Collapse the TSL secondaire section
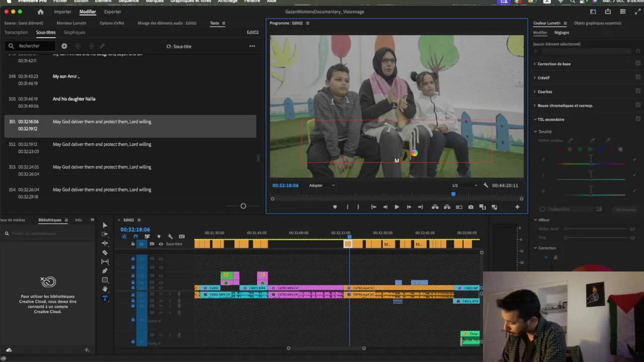The width and height of the screenshot is (644, 362). click(x=535, y=119)
